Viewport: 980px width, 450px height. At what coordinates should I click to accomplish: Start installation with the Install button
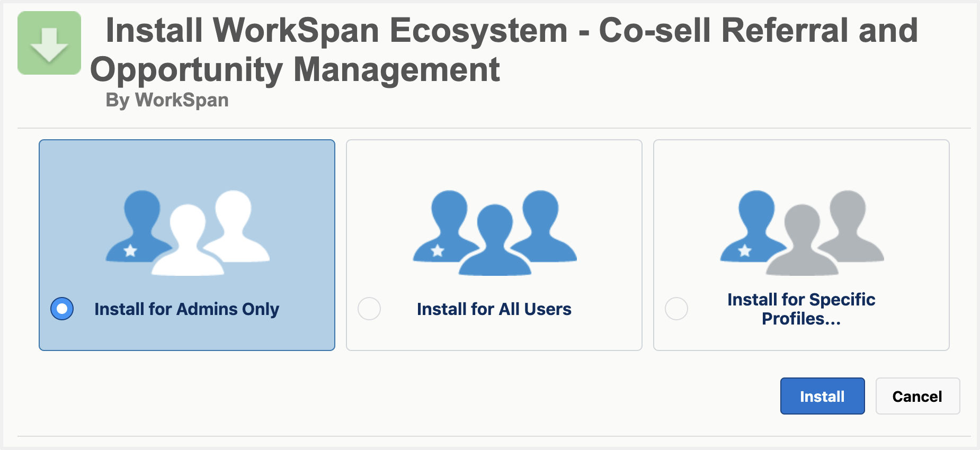pyautogui.click(x=822, y=396)
